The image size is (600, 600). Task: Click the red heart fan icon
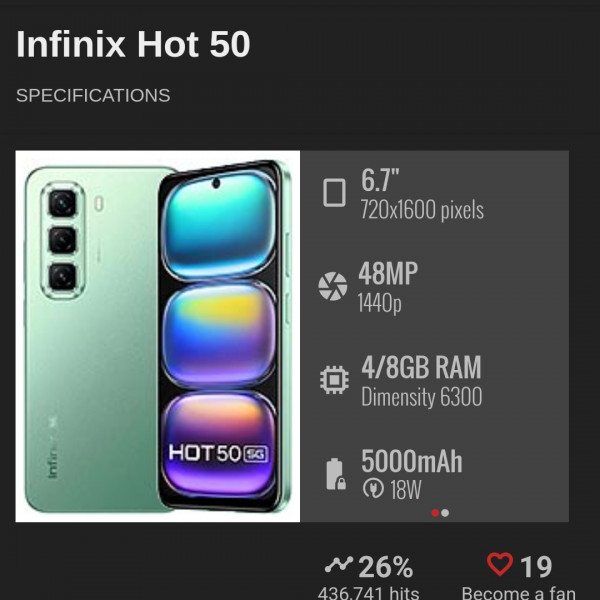[x=500, y=564]
